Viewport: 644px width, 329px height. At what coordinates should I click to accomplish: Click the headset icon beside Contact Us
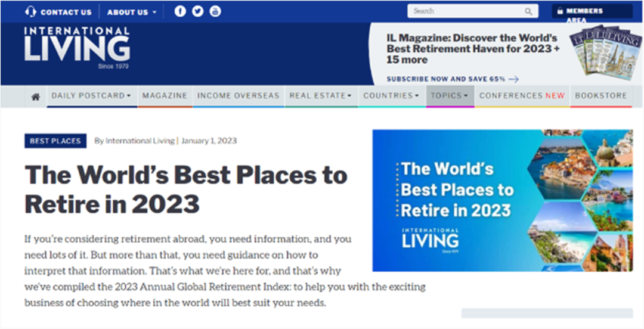[x=30, y=11]
